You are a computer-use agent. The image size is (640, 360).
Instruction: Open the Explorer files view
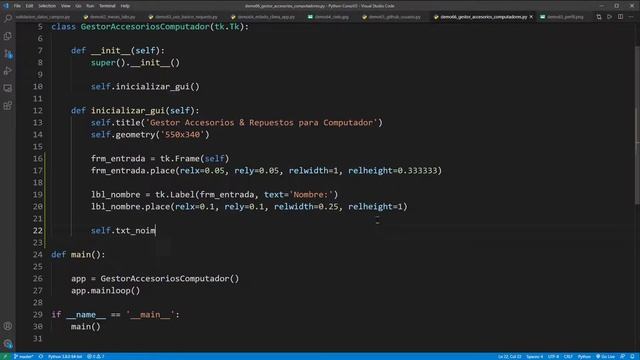point(8,36)
